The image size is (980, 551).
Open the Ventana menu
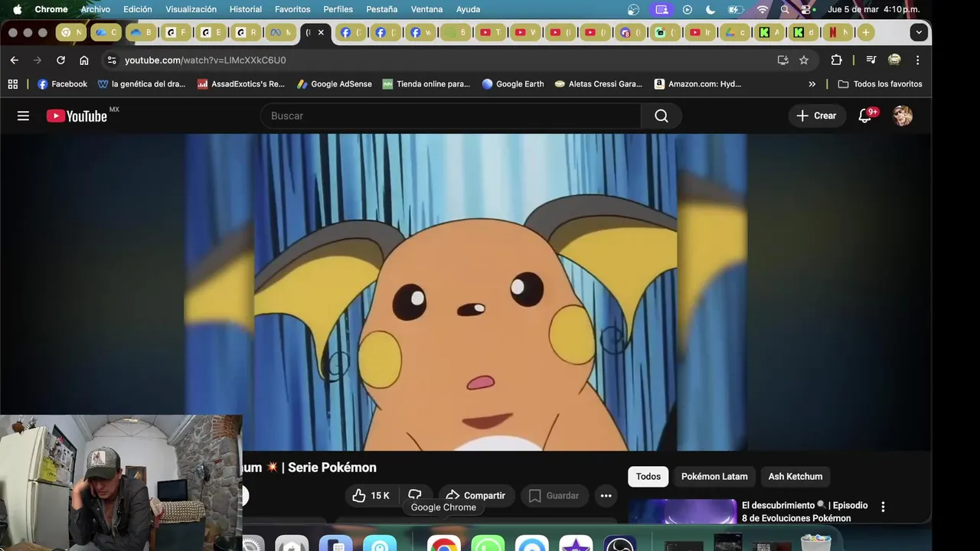(426, 9)
